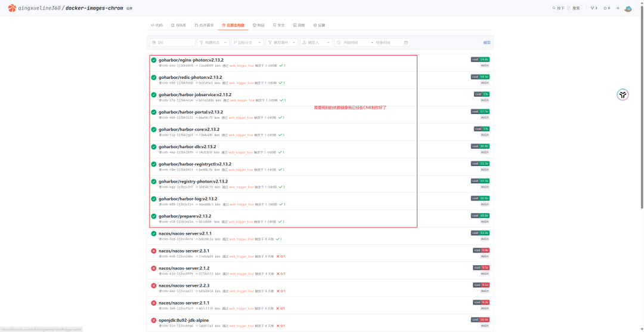
Task: Click success icon for harbor-log build
Action: tap(154, 199)
